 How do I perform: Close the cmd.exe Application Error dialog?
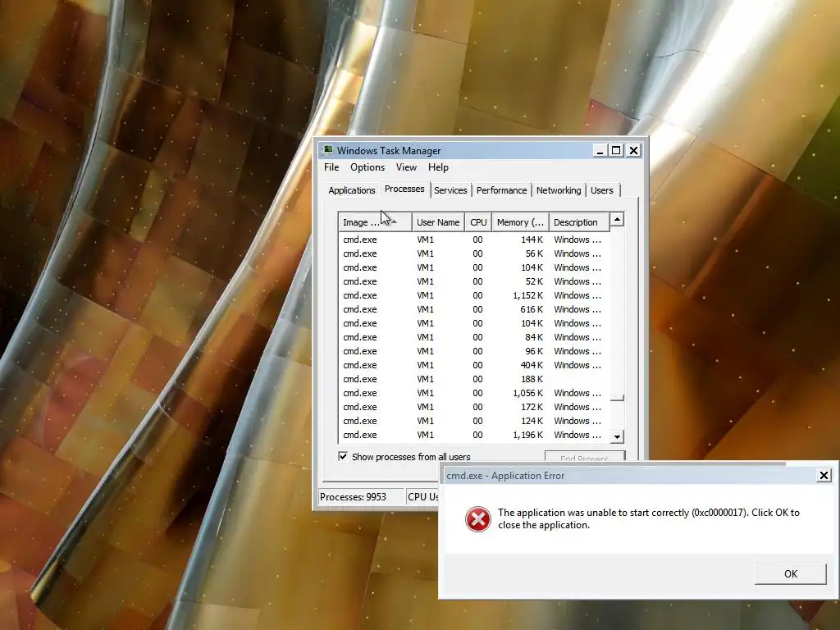824,475
